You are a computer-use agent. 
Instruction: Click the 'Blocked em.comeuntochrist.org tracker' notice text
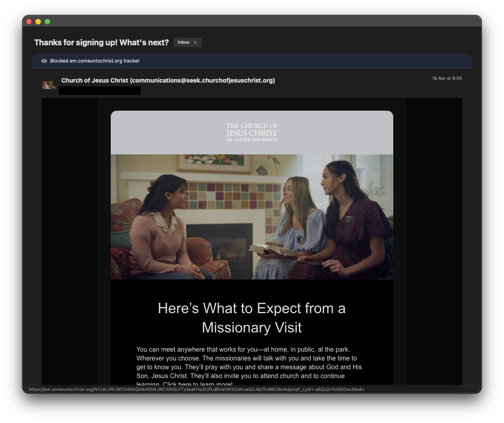point(95,61)
